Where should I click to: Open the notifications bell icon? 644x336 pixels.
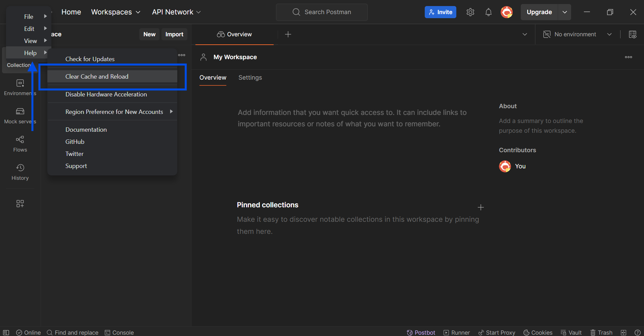(489, 12)
